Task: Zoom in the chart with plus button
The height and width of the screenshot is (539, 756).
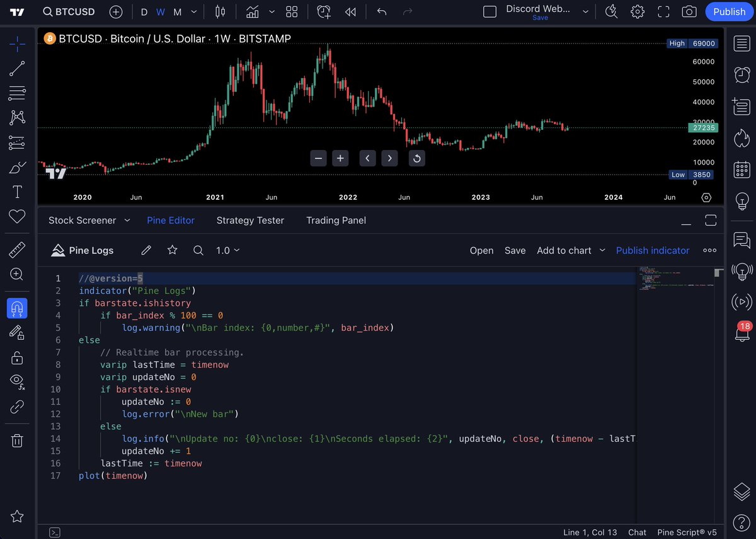Action: pos(340,158)
